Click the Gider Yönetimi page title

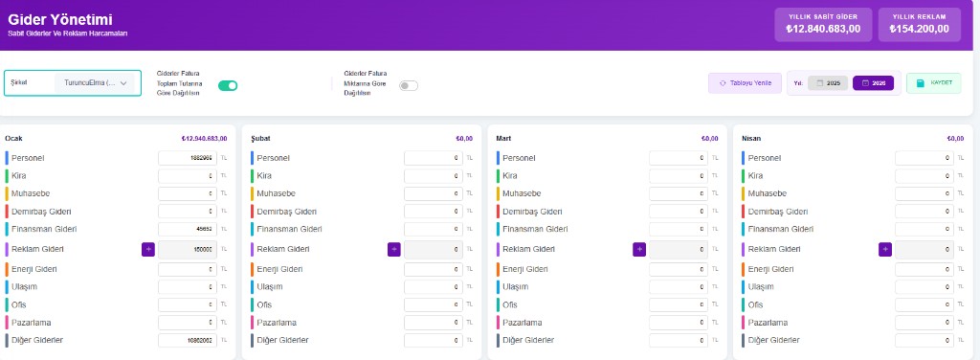(x=60, y=20)
